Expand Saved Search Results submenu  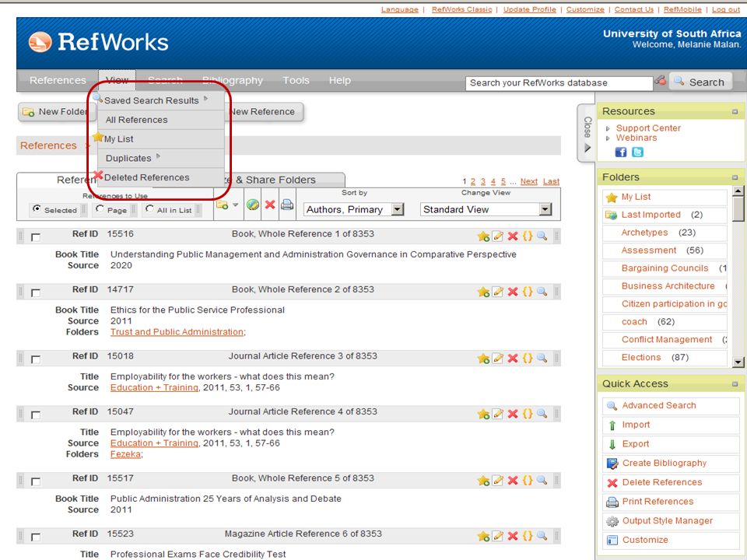205,99
